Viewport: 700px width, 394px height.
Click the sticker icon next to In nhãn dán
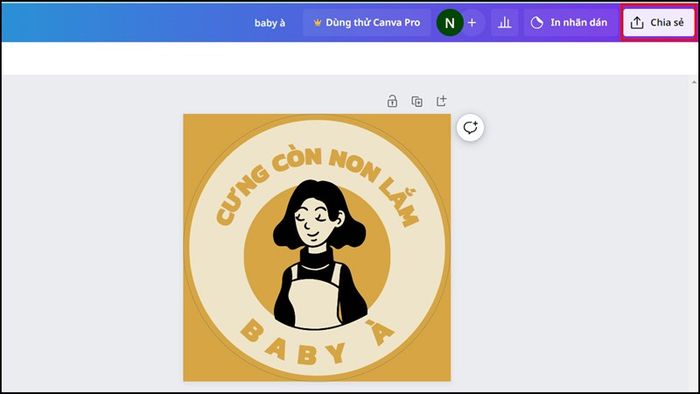[537, 23]
